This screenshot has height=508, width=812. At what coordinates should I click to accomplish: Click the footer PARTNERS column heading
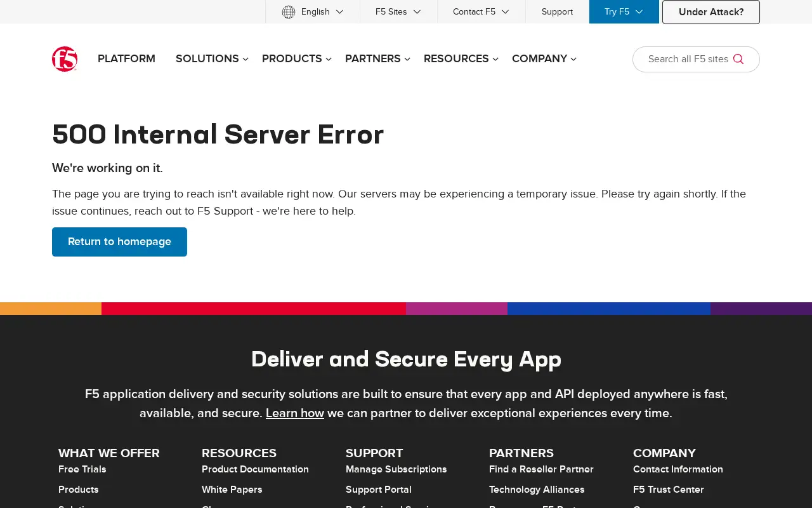pos(521,453)
